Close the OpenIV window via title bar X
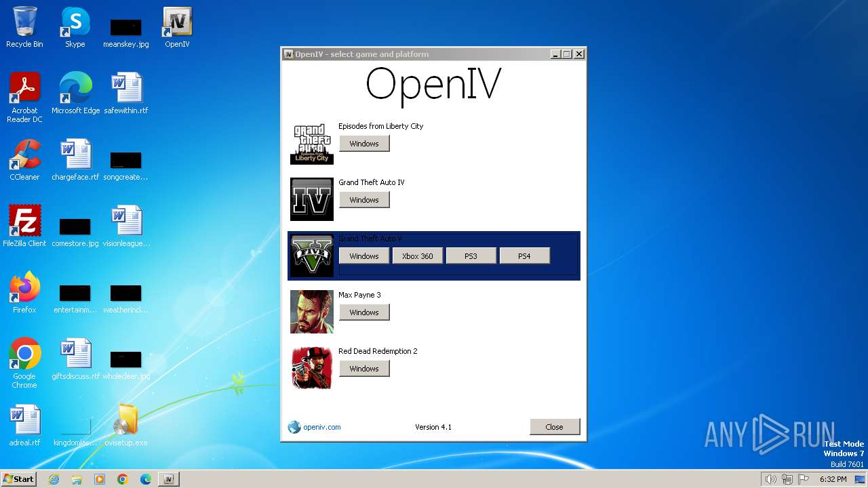 pyautogui.click(x=579, y=54)
